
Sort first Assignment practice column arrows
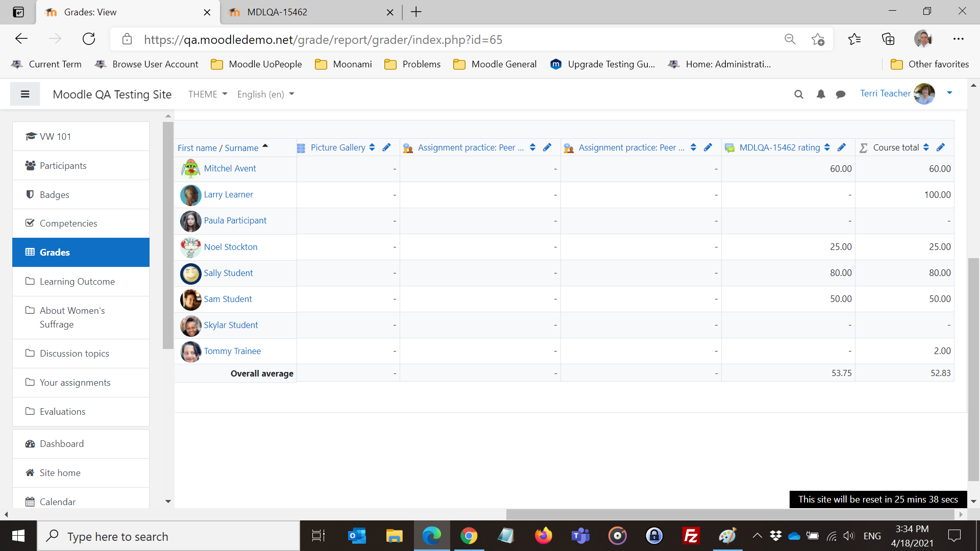coord(532,147)
